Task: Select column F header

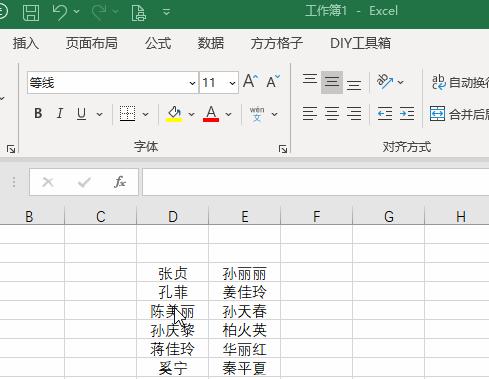Action: coord(317,217)
